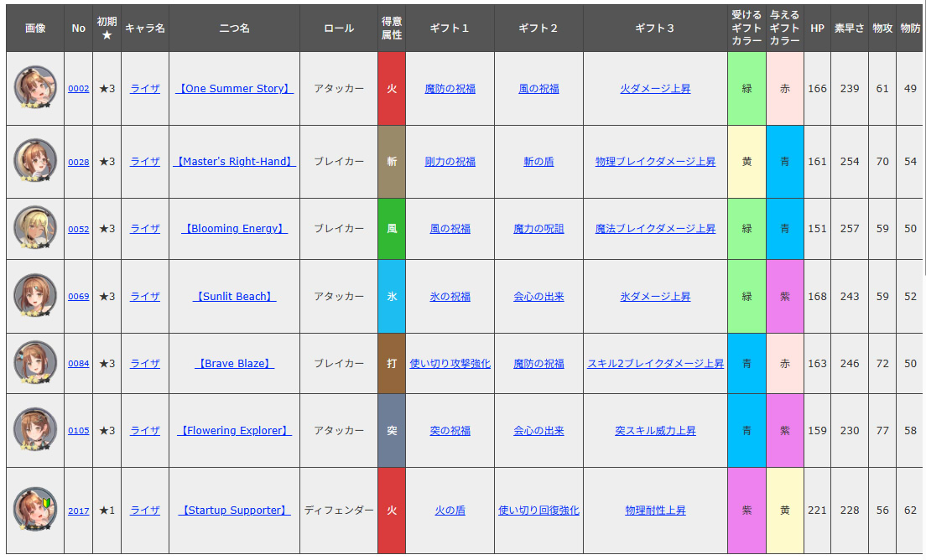Open the 魔力の呪詛 gift link
Screen dimensions: 926x560
(x=538, y=229)
